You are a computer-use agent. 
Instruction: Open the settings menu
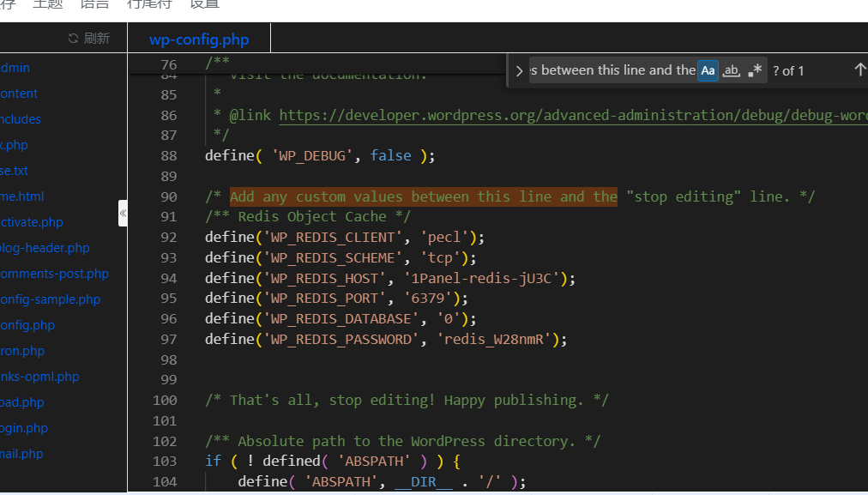[204, 4]
